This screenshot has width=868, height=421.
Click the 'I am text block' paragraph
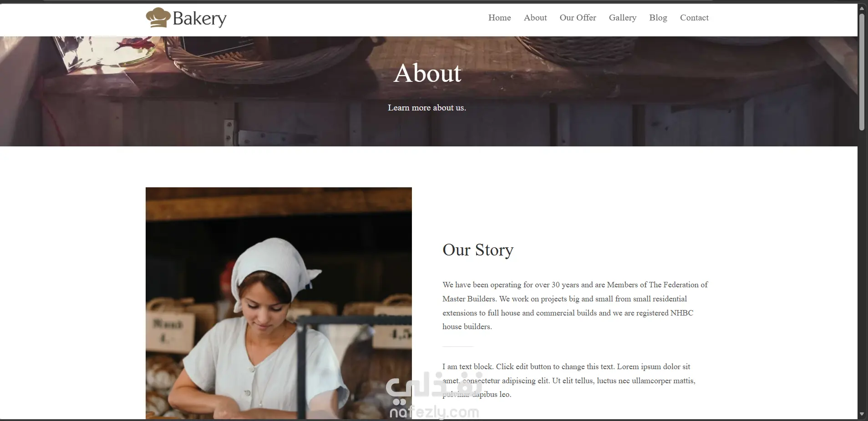tap(569, 381)
